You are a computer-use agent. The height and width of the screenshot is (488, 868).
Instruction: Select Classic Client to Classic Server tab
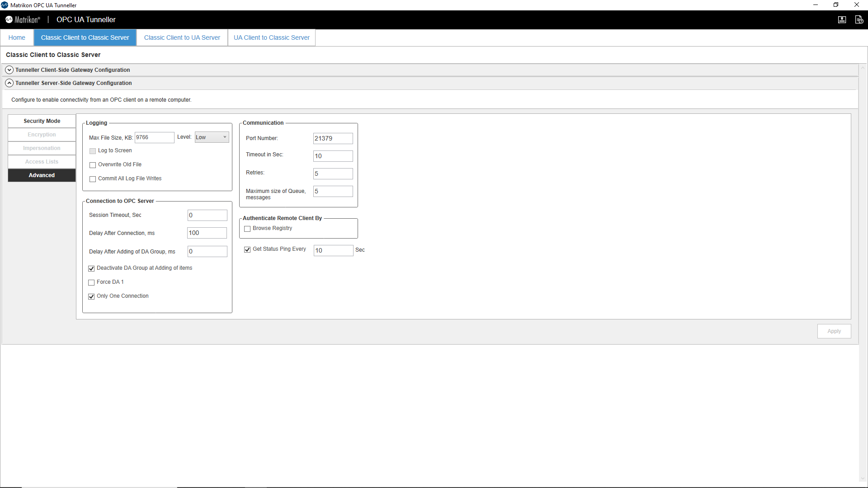[85, 38]
